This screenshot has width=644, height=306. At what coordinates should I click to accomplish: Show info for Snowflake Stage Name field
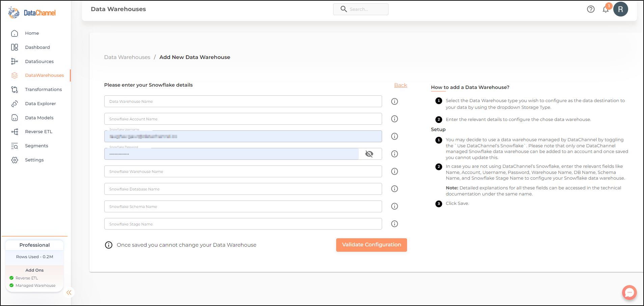(395, 224)
